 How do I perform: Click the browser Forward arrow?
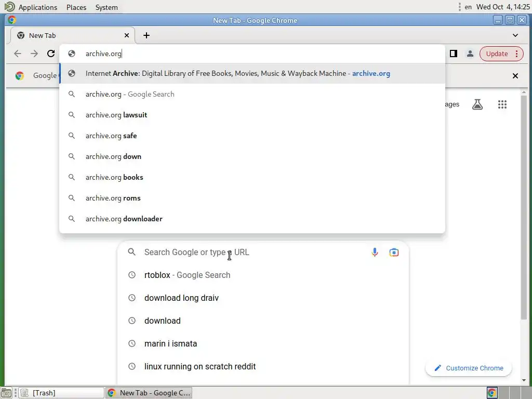(x=34, y=54)
